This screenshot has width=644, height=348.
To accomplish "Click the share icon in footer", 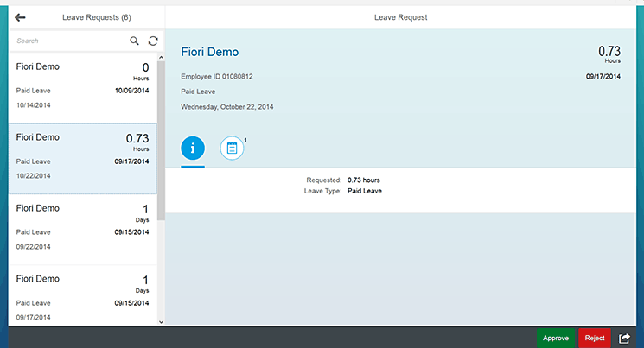I will (x=624, y=339).
